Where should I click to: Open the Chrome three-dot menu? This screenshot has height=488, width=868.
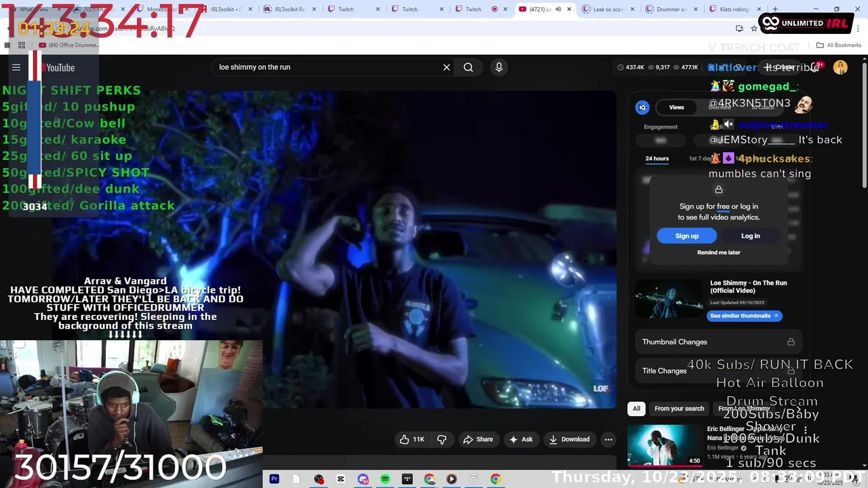pos(856,28)
